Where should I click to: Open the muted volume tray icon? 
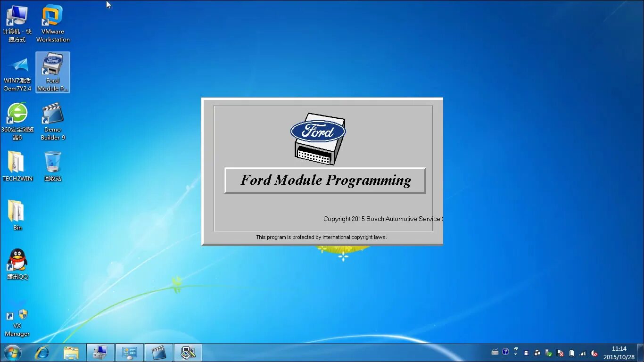pyautogui.click(x=594, y=353)
